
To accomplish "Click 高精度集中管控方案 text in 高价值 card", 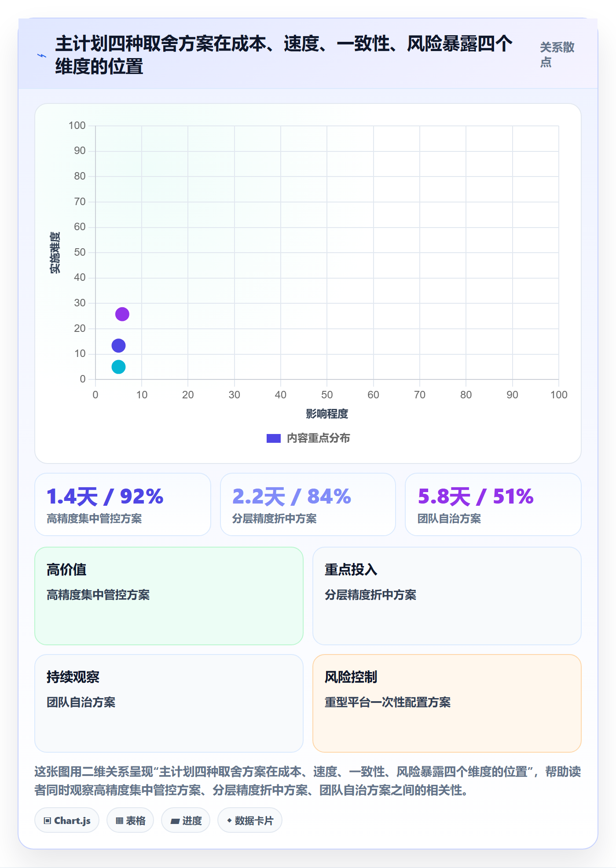I will (98, 595).
